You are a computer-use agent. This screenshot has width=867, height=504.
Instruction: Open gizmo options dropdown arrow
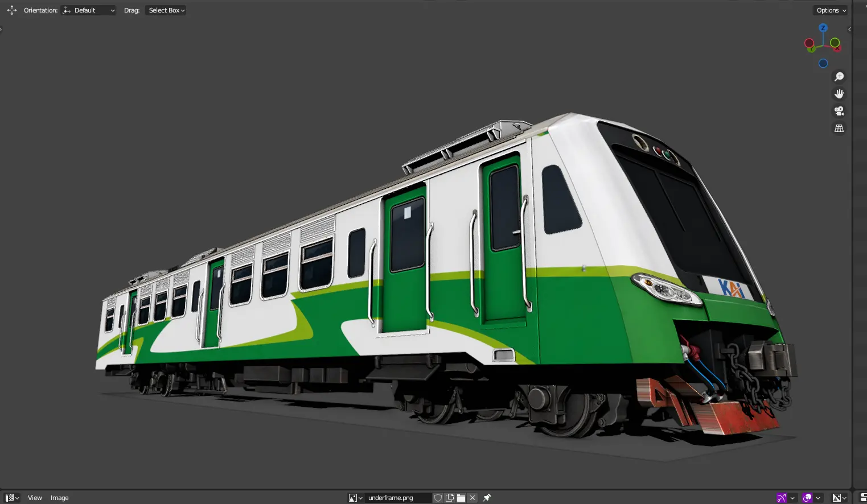pyautogui.click(x=792, y=498)
